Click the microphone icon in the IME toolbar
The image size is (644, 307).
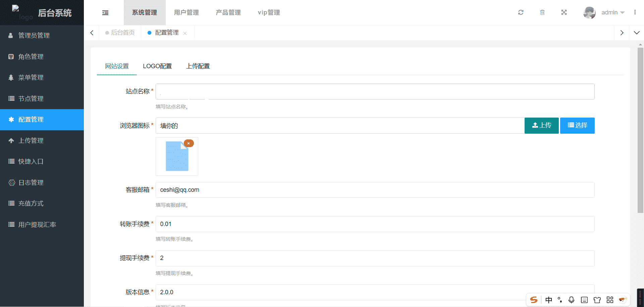pyautogui.click(x=572, y=300)
